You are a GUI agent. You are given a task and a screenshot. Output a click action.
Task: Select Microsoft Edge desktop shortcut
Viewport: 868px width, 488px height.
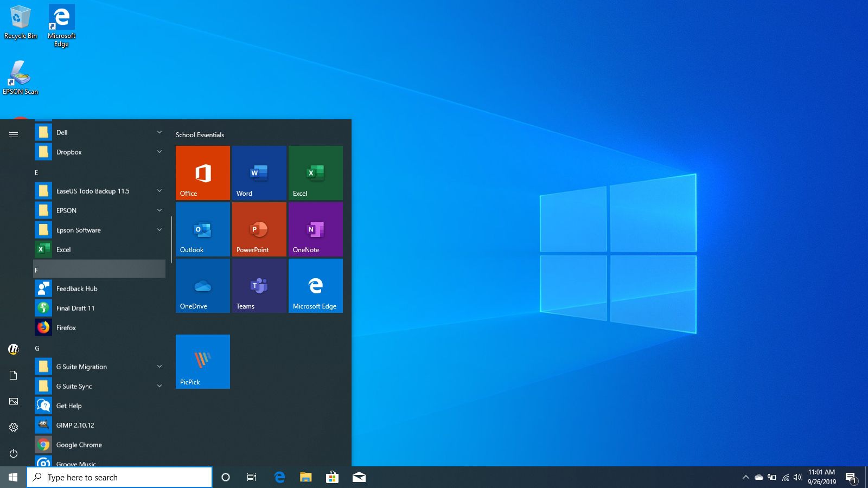pos(61,26)
